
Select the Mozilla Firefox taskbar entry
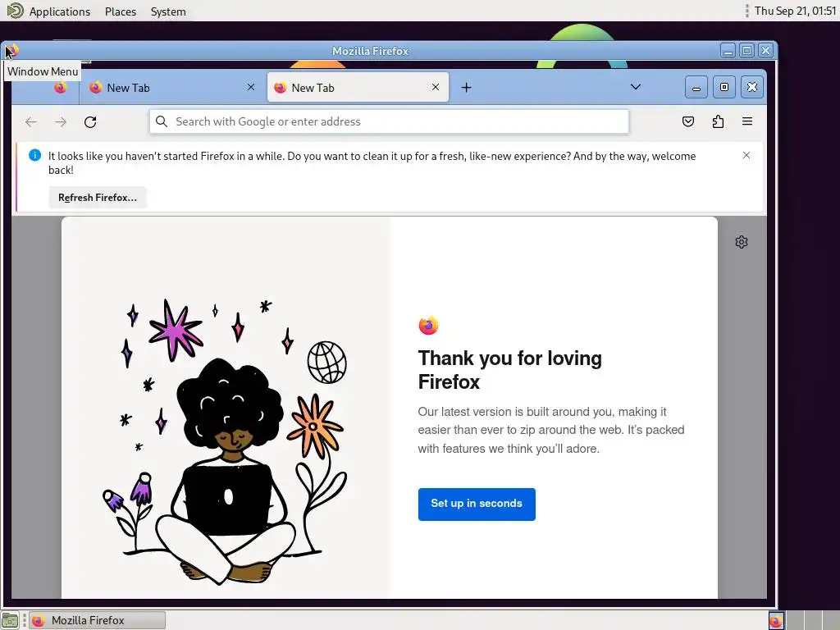click(97, 620)
